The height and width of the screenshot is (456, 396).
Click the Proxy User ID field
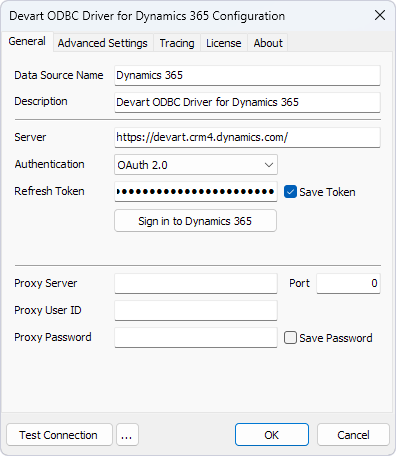(196, 310)
